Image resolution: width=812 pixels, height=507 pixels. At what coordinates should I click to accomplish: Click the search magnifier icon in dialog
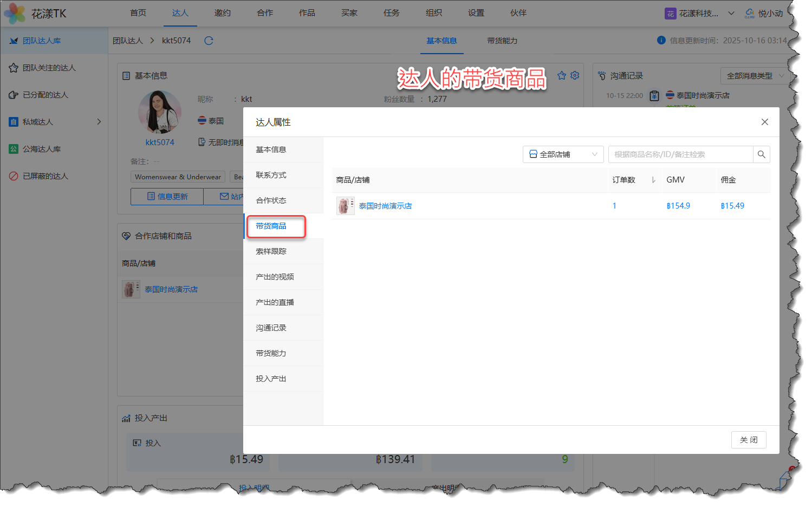[x=761, y=154]
